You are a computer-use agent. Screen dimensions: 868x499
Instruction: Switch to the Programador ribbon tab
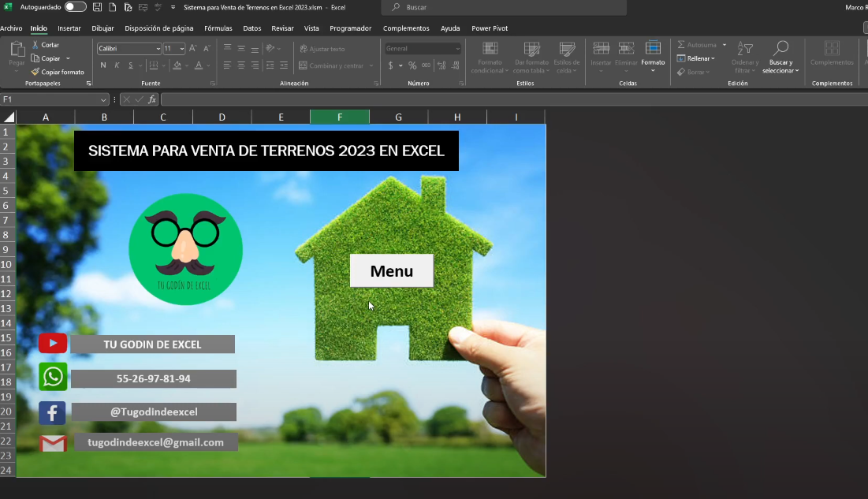(350, 28)
